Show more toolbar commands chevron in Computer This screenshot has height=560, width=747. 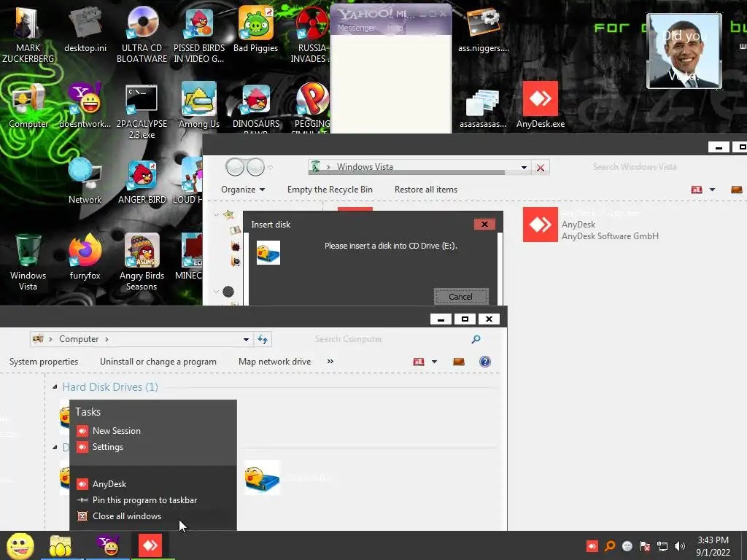click(x=330, y=362)
